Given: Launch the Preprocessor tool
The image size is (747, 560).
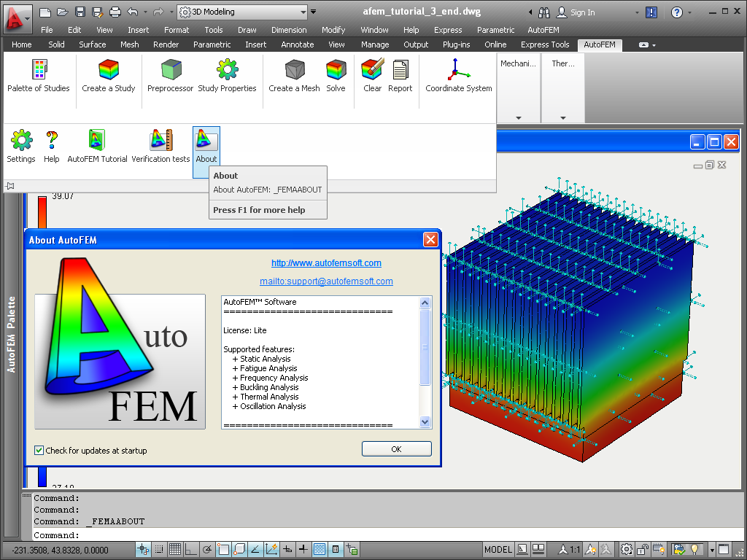Looking at the screenshot, I should 171,76.
